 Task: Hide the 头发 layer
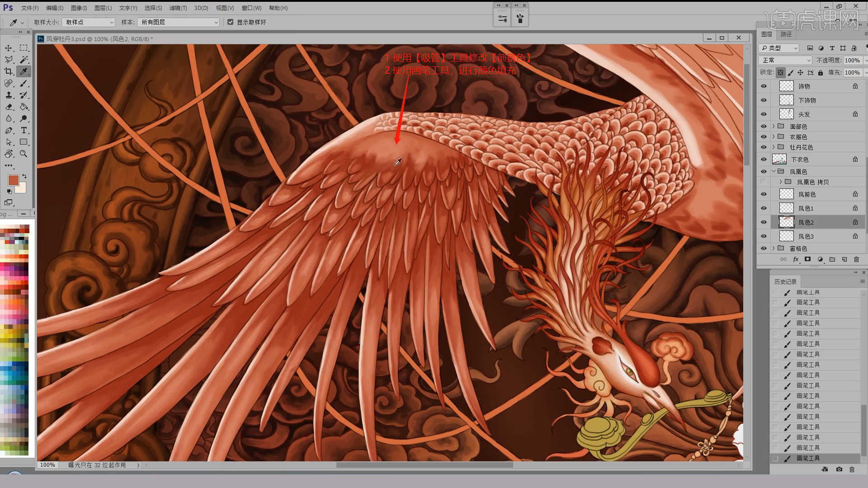pos(764,114)
